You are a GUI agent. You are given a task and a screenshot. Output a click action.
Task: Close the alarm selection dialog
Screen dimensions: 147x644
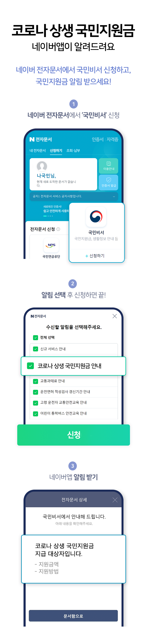114,316
